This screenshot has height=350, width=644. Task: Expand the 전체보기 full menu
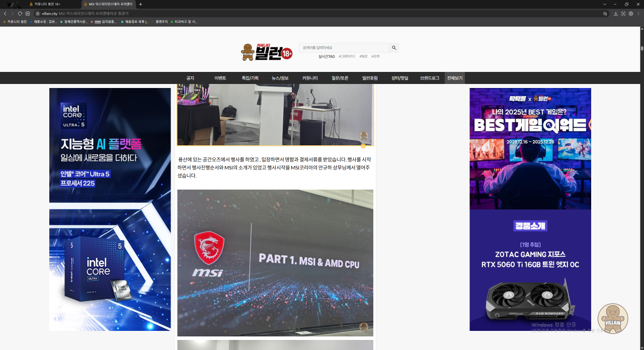pyautogui.click(x=454, y=78)
